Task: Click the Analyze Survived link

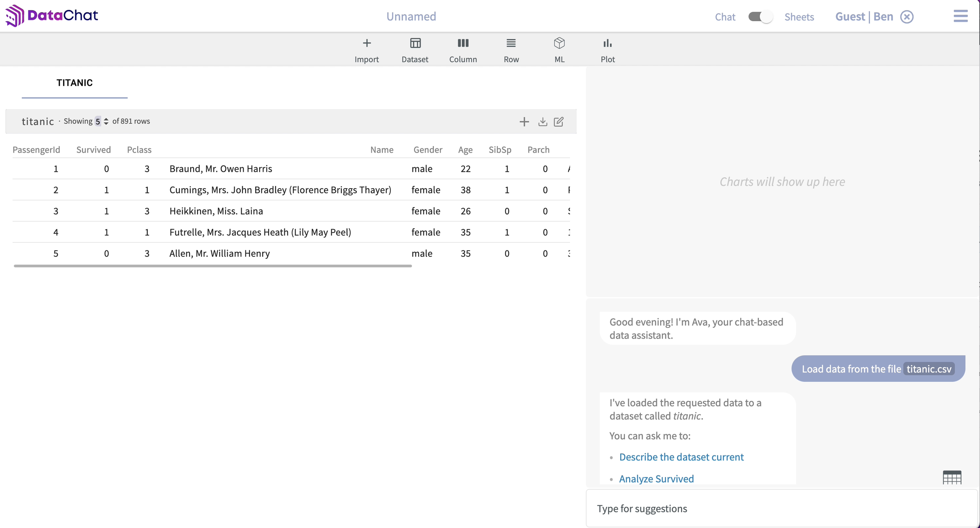Action: click(x=656, y=479)
